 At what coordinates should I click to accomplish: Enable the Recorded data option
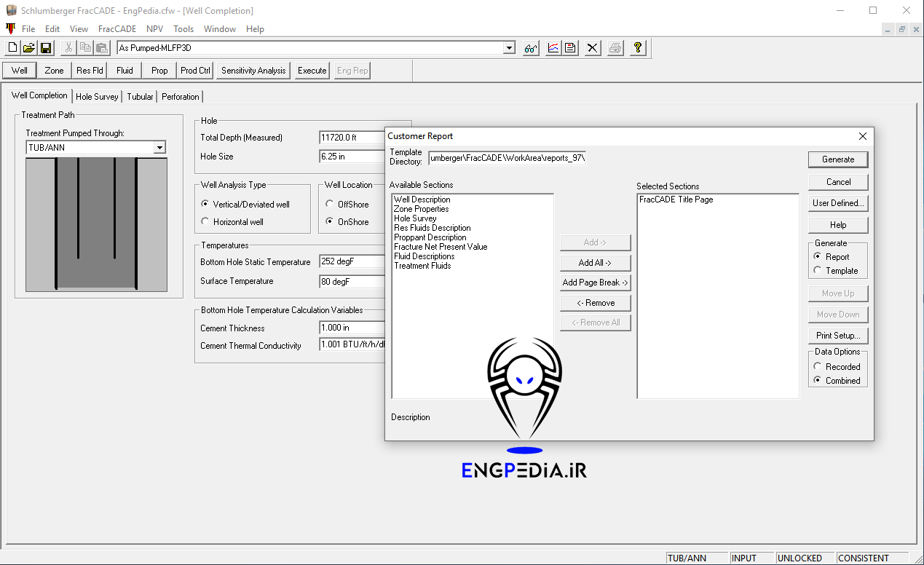(817, 368)
